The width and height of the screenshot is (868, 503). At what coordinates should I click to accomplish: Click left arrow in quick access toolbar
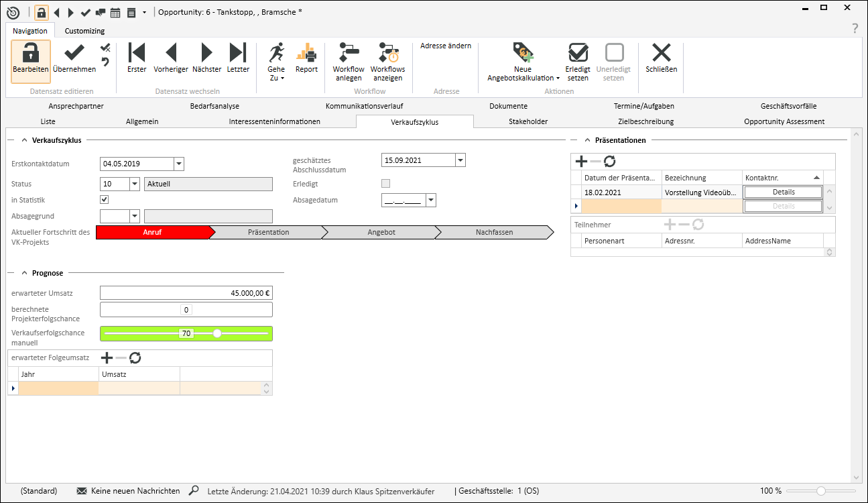tap(56, 12)
